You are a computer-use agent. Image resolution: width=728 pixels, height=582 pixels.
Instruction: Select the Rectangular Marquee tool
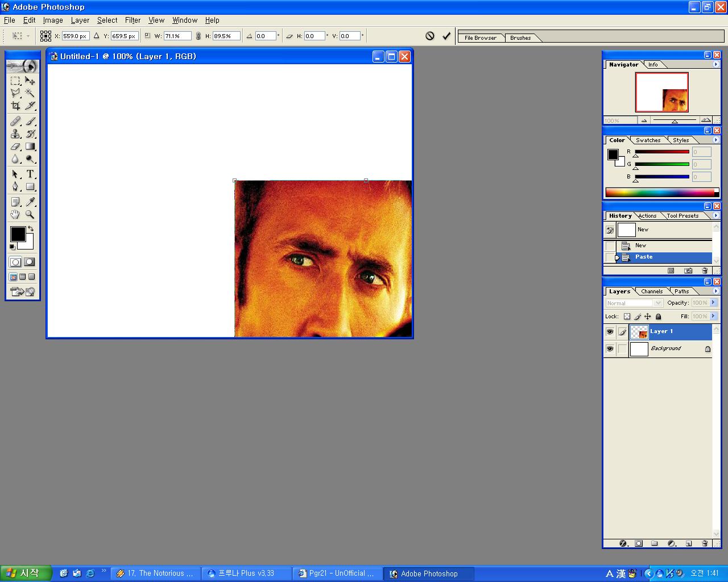[x=15, y=81]
